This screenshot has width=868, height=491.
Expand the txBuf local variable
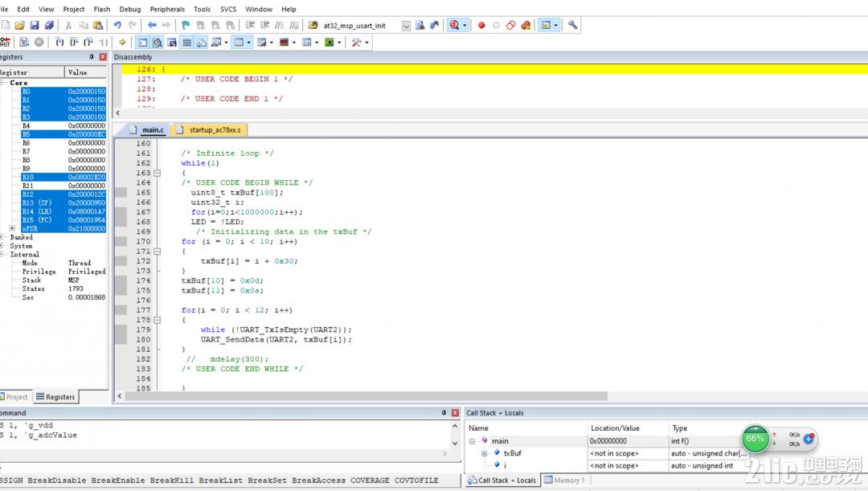tap(485, 453)
